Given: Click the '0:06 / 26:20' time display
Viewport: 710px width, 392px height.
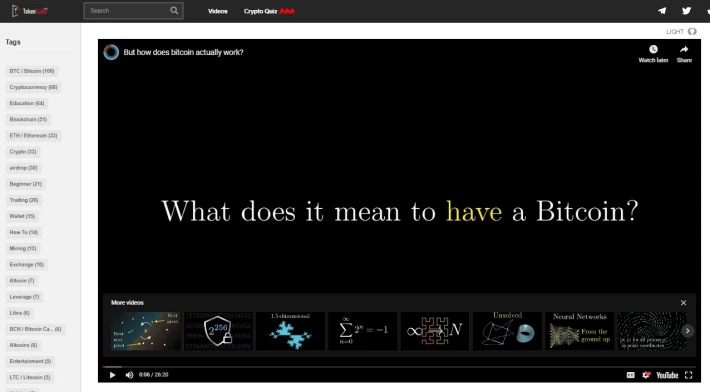Looking at the screenshot, I should 154,375.
